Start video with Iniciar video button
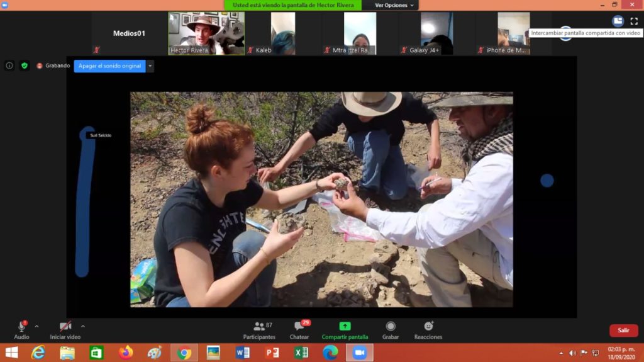This screenshot has width=644, height=362. [65, 331]
